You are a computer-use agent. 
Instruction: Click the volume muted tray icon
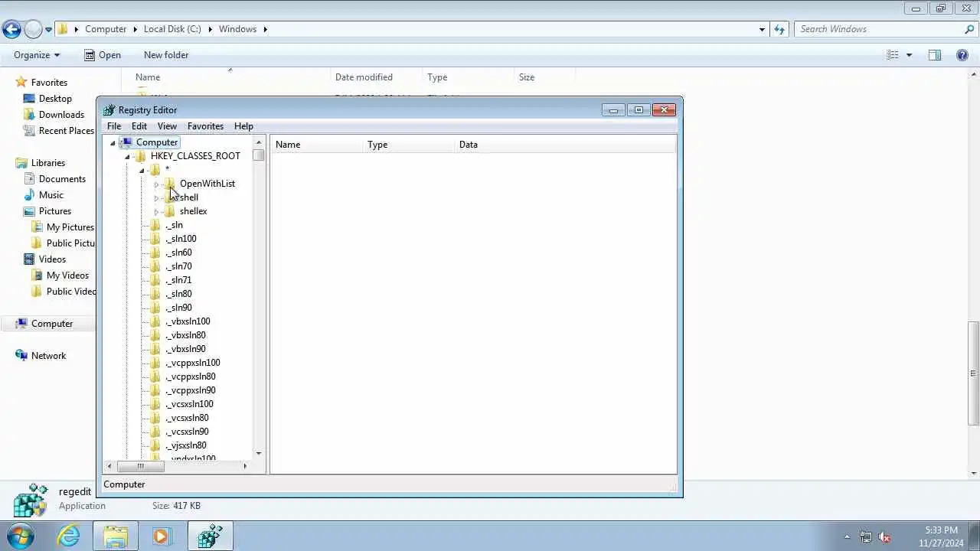pos(884,536)
